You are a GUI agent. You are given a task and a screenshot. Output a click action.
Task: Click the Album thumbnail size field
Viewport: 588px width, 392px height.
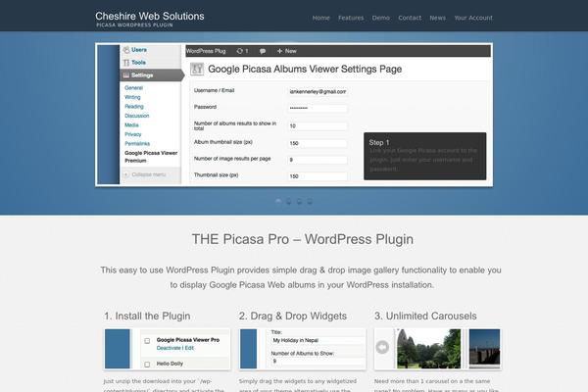pyautogui.click(x=318, y=143)
